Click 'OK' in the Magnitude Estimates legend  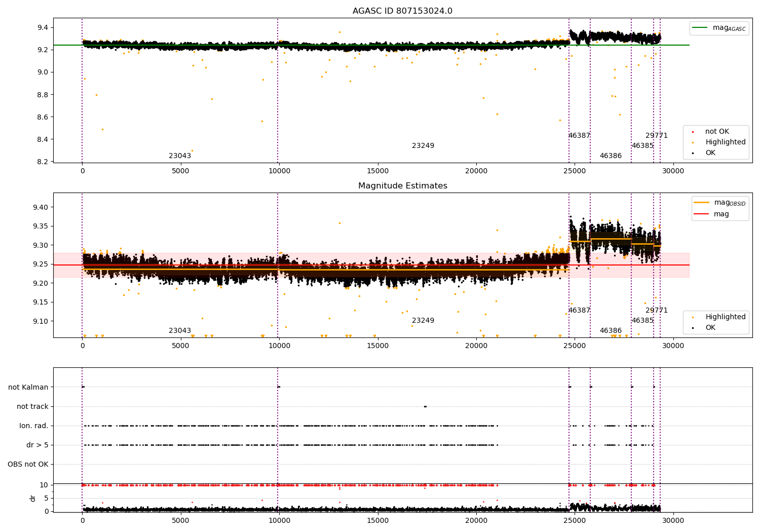pyautogui.click(x=710, y=328)
